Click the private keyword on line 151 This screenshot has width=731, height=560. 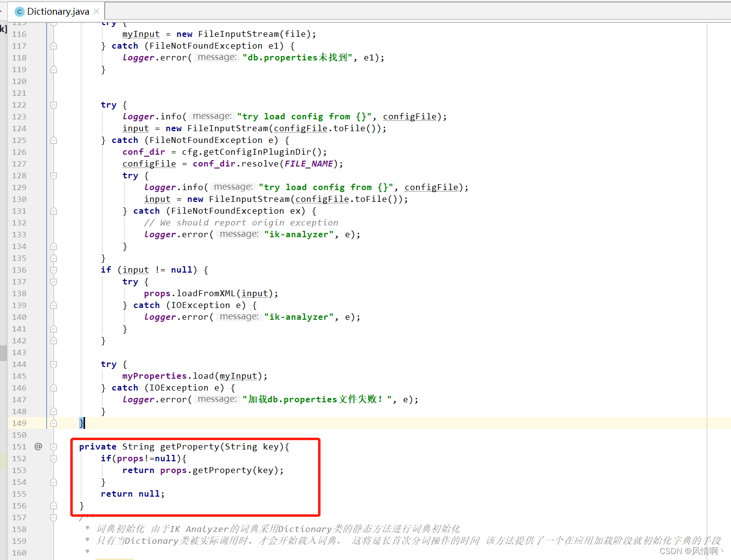[x=98, y=447]
